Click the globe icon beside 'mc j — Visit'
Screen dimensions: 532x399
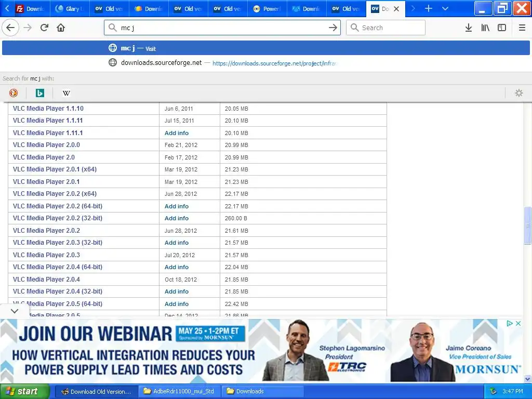(113, 48)
